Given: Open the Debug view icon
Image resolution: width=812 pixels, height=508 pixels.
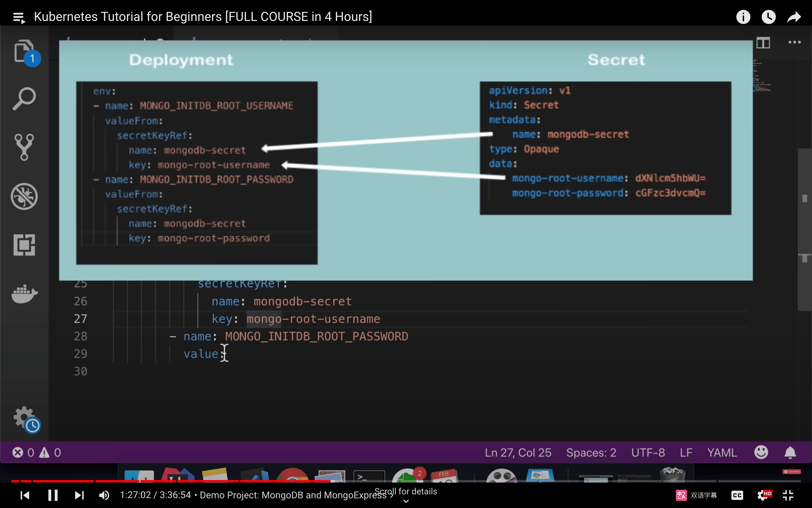Looking at the screenshot, I should (x=24, y=196).
